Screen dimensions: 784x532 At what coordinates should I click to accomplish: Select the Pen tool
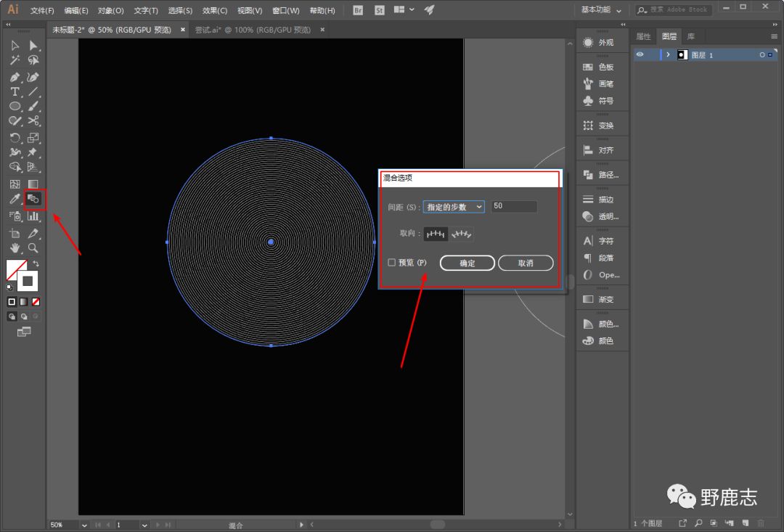pos(15,77)
